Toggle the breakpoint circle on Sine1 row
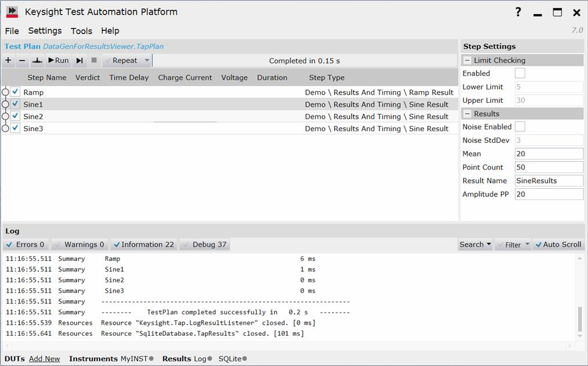This screenshot has height=366, width=588. pos(5,104)
